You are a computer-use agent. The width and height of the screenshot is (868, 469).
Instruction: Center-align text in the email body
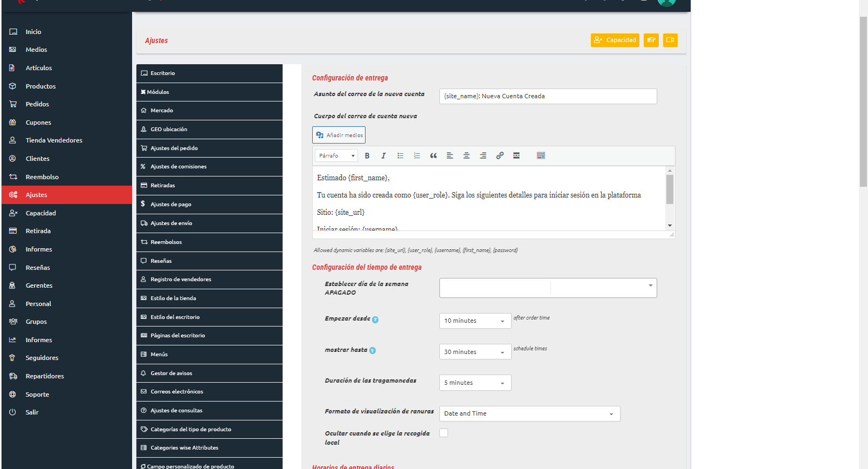coord(466,156)
